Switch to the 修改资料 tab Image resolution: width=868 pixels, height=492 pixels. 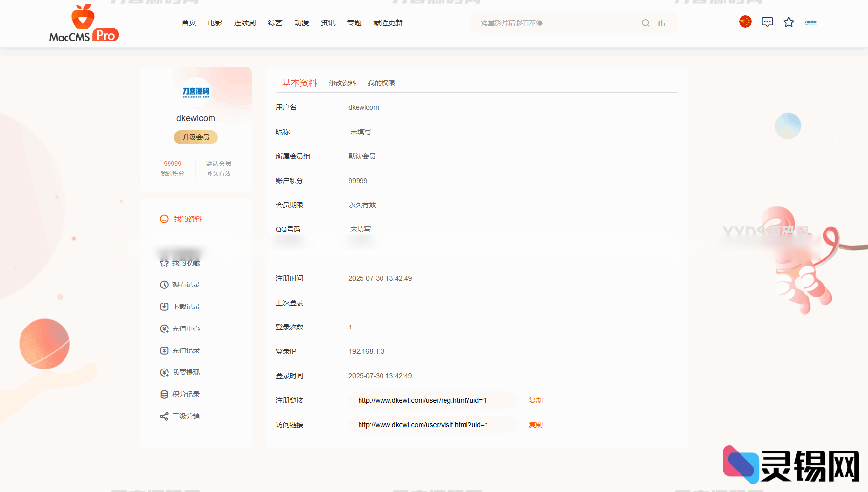point(342,83)
